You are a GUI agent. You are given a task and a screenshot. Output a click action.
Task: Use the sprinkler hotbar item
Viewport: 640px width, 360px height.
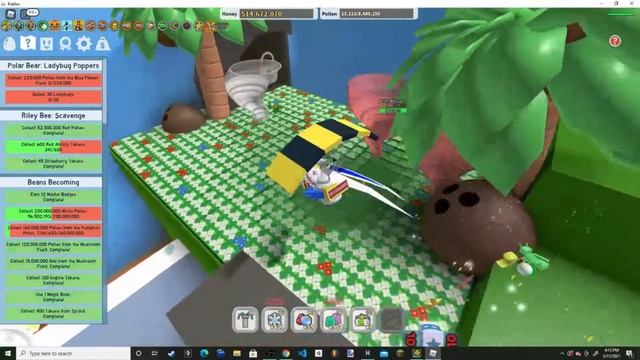tap(245, 320)
